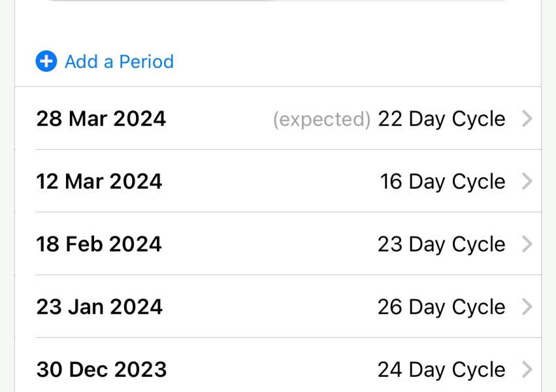Tap the Add a Period link
The height and width of the screenshot is (392, 556).
(118, 61)
